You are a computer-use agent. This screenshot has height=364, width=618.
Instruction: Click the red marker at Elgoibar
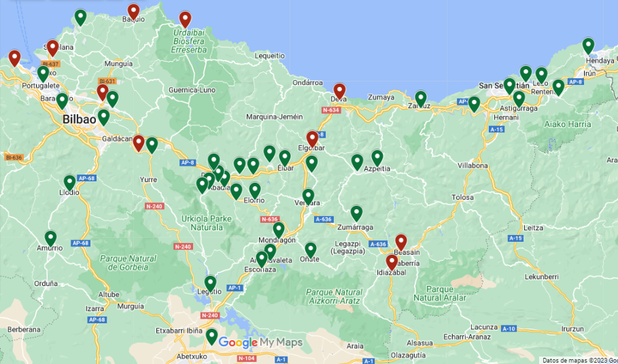click(312, 139)
